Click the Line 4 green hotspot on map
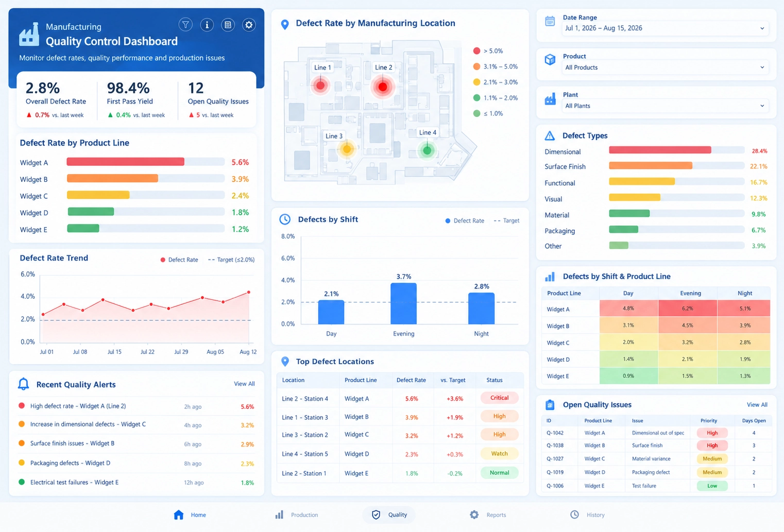 point(427,150)
